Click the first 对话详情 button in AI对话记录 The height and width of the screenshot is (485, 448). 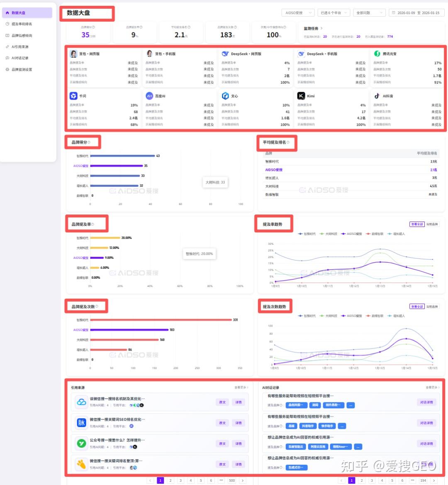tap(426, 402)
